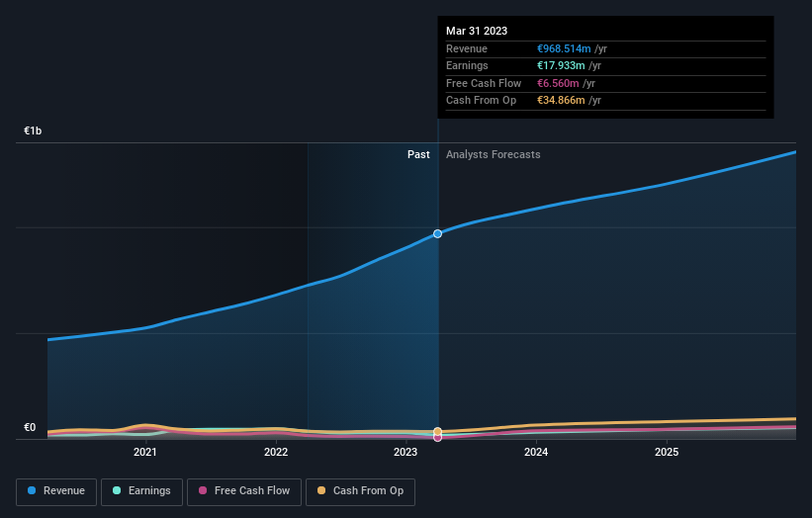Image resolution: width=812 pixels, height=518 pixels.
Task: Click the Cash From Op label in tooltip
Action: [481, 101]
